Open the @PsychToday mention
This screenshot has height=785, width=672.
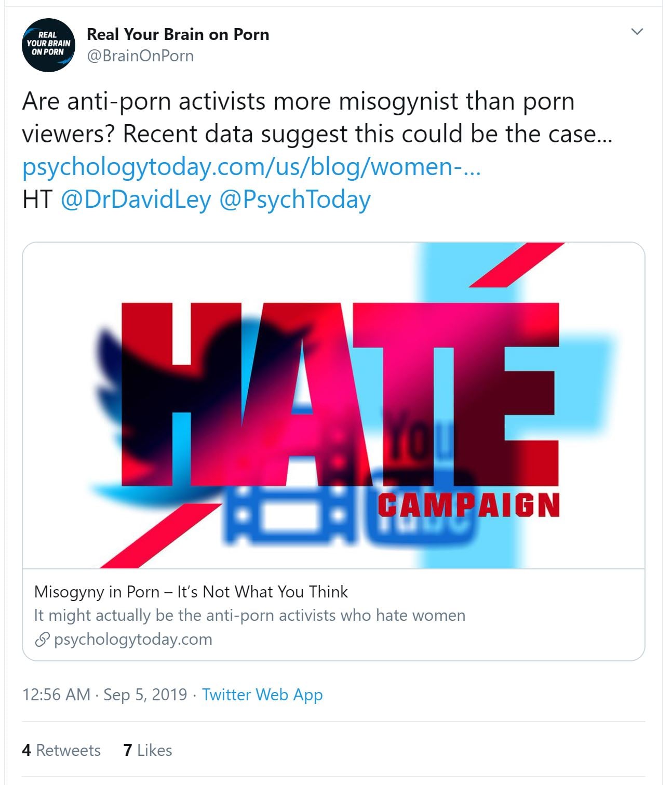(295, 199)
